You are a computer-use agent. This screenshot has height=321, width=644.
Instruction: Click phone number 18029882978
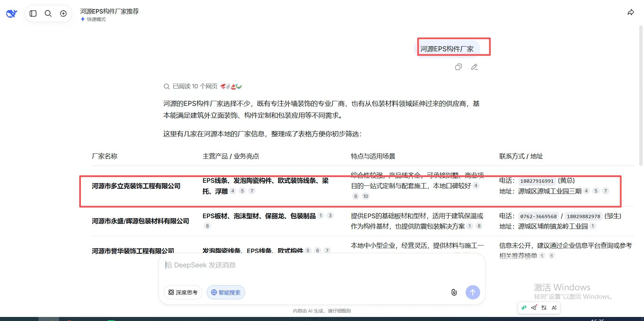pyautogui.click(x=583, y=216)
